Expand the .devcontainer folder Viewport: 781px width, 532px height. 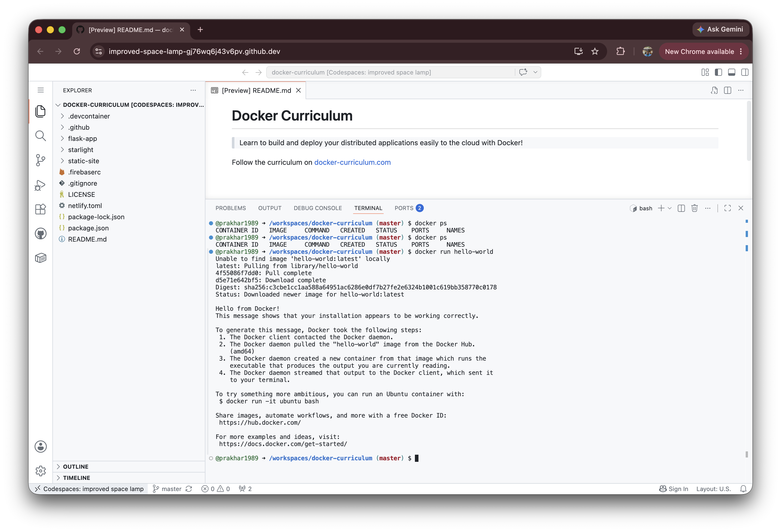click(x=129, y=116)
